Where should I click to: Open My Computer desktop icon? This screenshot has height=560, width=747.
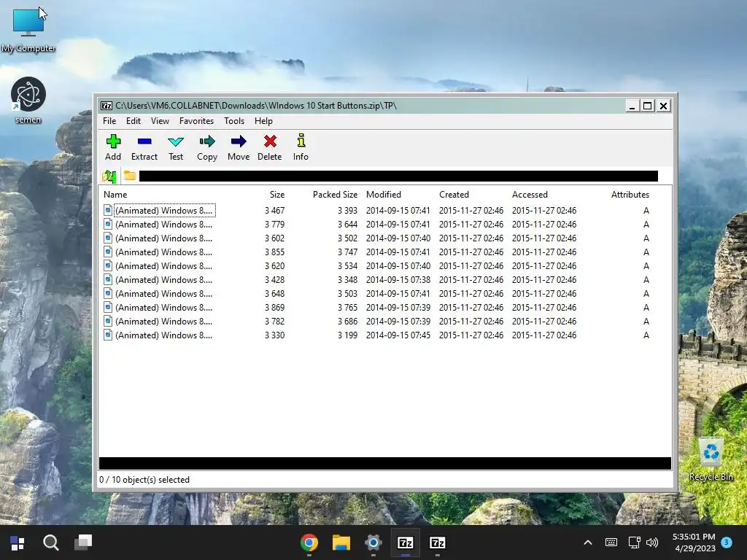pos(28,29)
